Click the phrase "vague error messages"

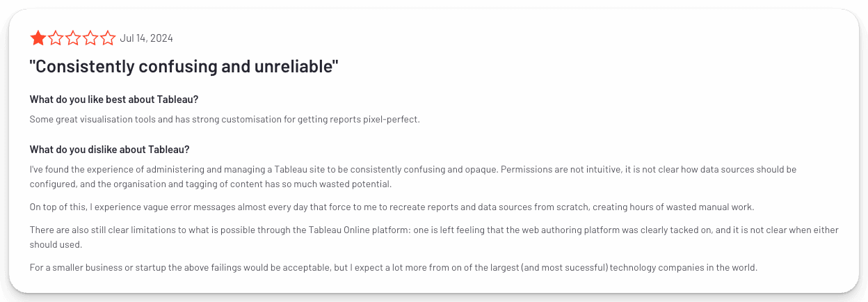(x=171, y=207)
